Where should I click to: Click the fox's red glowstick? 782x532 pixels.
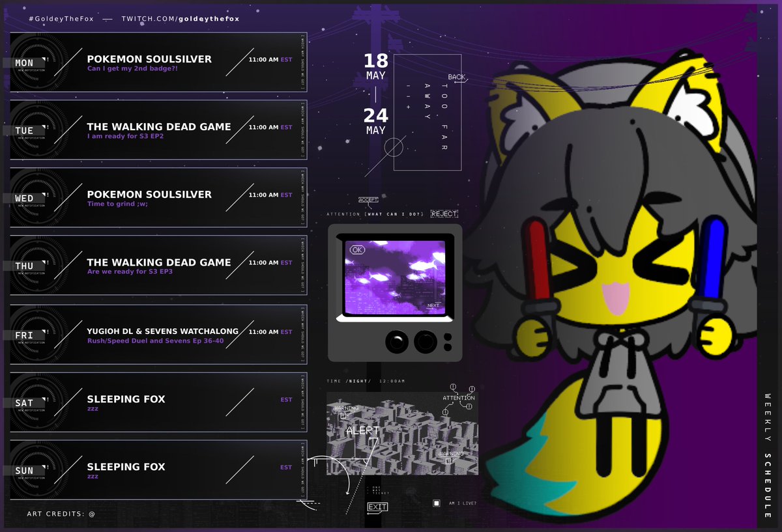click(539, 263)
